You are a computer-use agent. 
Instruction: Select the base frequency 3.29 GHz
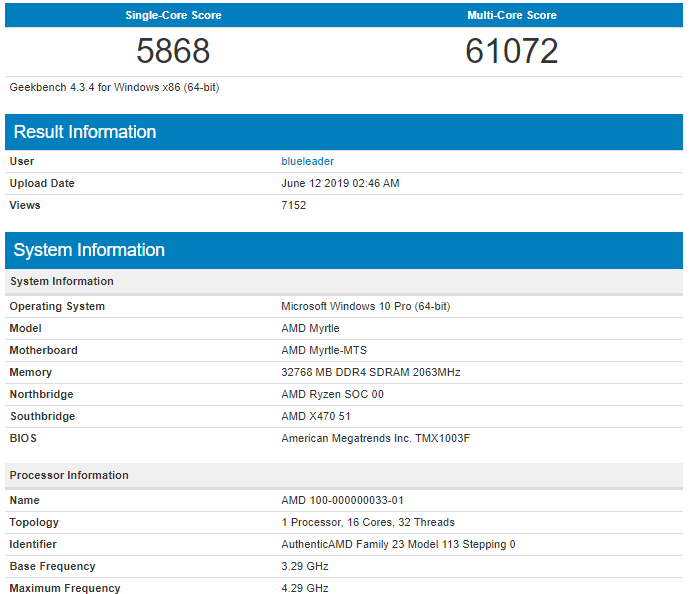pyautogui.click(x=305, y=567)
